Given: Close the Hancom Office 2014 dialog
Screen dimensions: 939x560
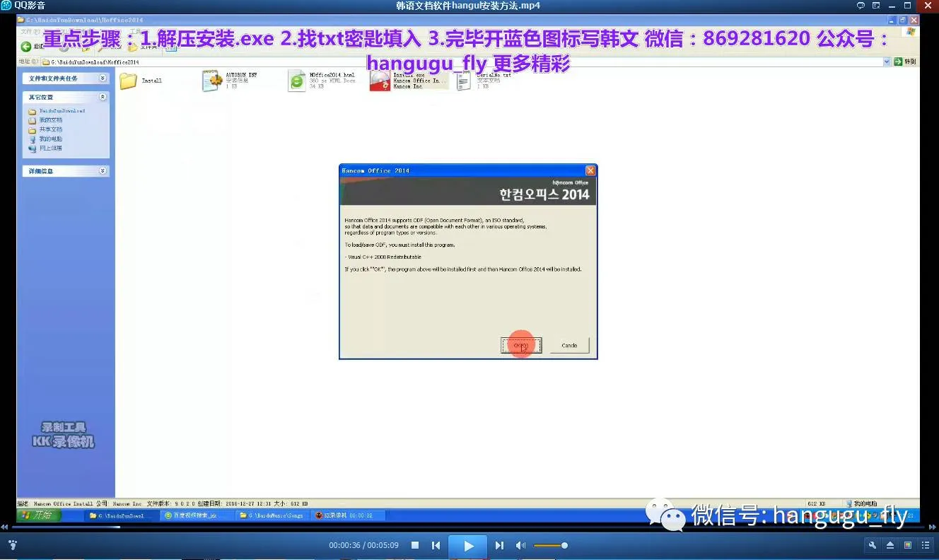Looking at the screenshot, I should tap(590, 170).
